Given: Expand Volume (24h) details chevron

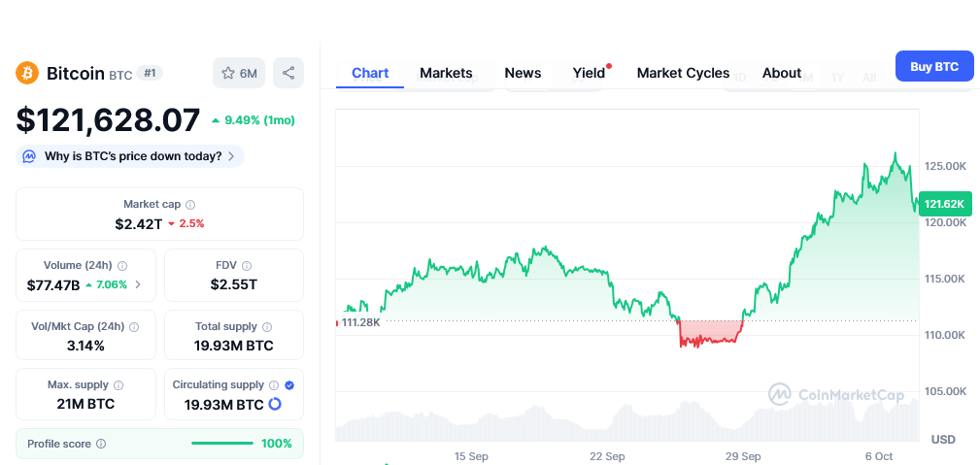Looking at the screenshot, I should pos(137,284).
